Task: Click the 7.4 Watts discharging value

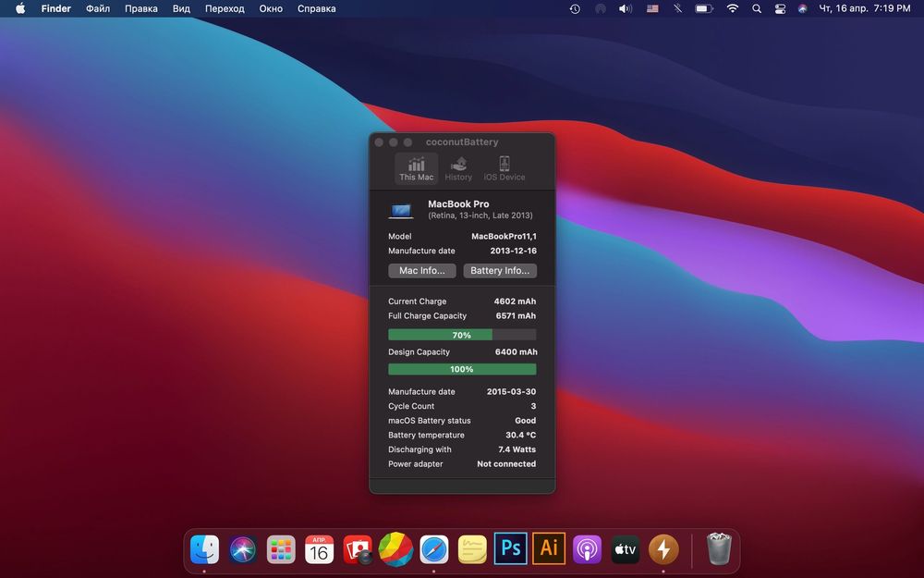Action: pos(517,449)
